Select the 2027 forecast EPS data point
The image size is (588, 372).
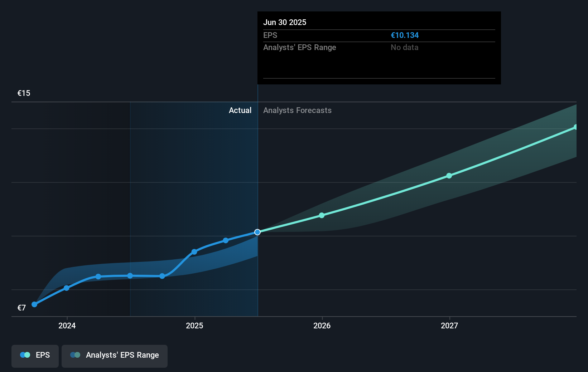coord(449,176)
